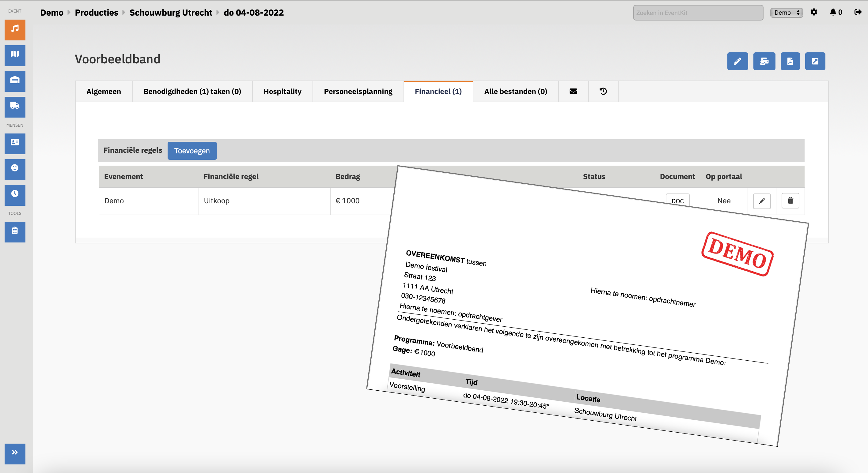Open the envelope mail tab

[573, 91]
